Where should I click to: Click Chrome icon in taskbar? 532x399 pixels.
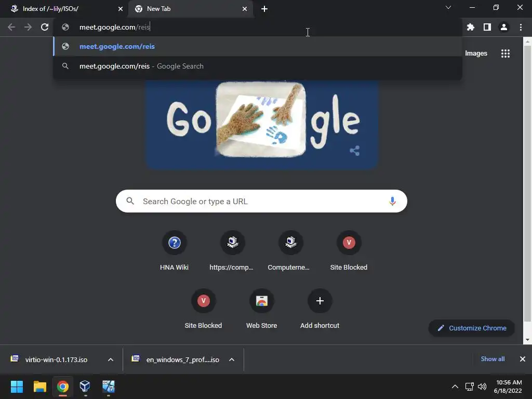pos(62,387)
